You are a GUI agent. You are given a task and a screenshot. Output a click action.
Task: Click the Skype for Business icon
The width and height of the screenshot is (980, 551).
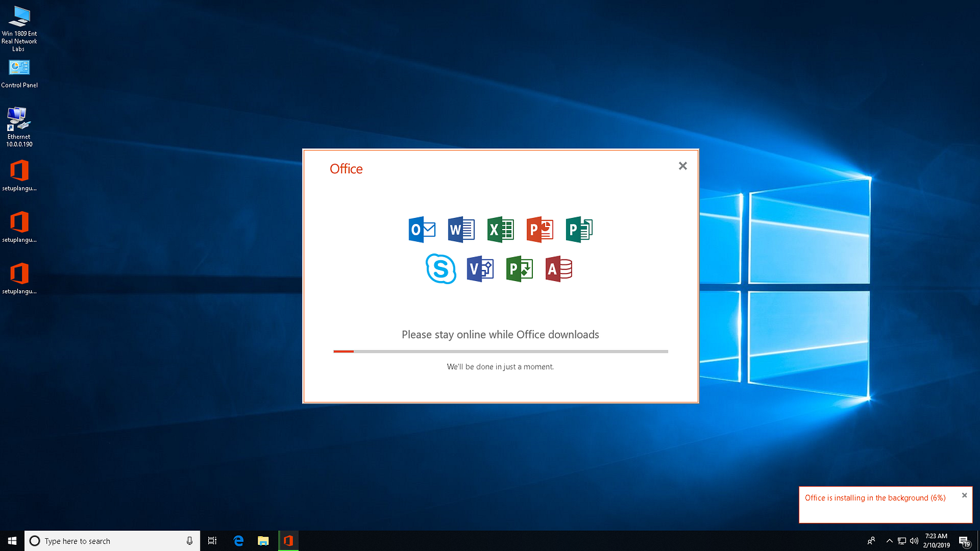441,269
